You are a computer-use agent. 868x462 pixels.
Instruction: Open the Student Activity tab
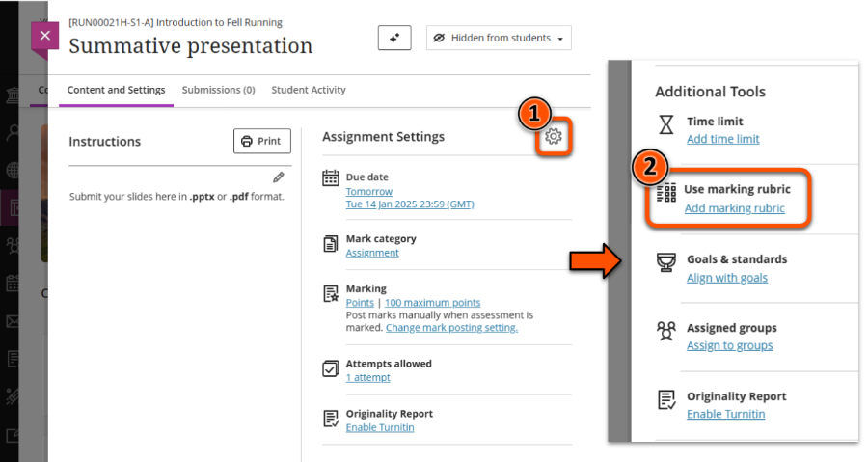pyautogui.click(x=308, y=90)
